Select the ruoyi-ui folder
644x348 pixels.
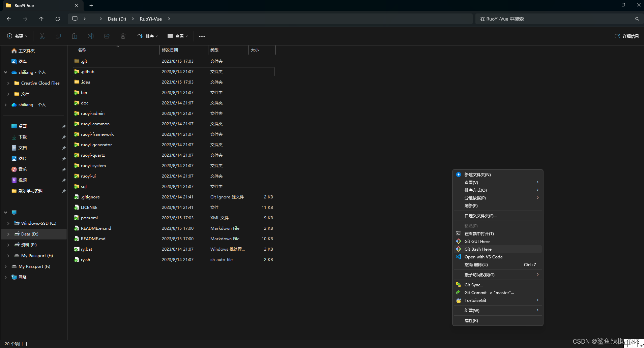point(174,176)
